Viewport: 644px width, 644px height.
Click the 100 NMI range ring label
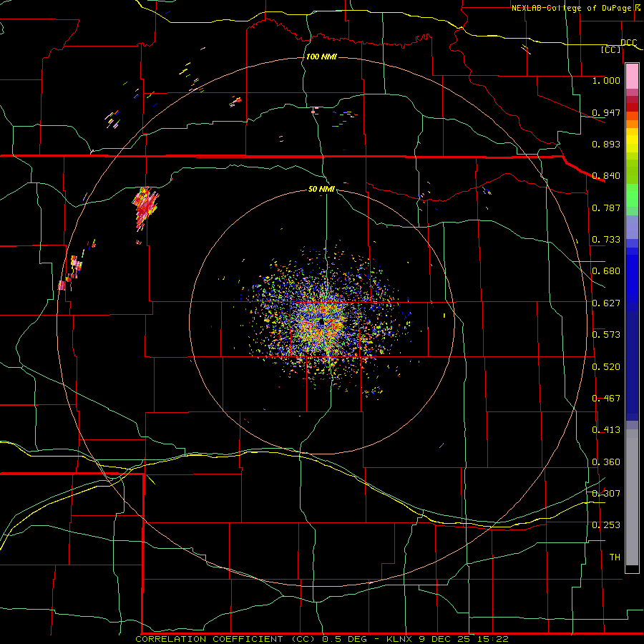[321, 57]
